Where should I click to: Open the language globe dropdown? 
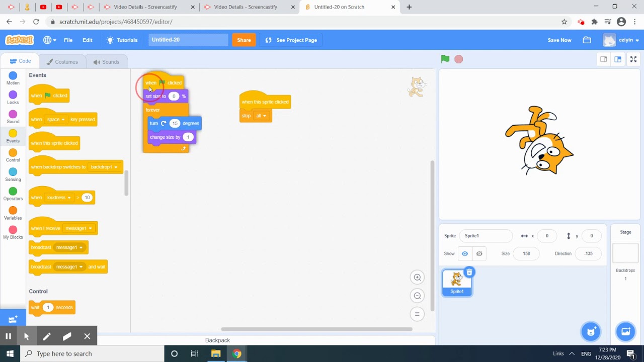(x=49, y=40)
